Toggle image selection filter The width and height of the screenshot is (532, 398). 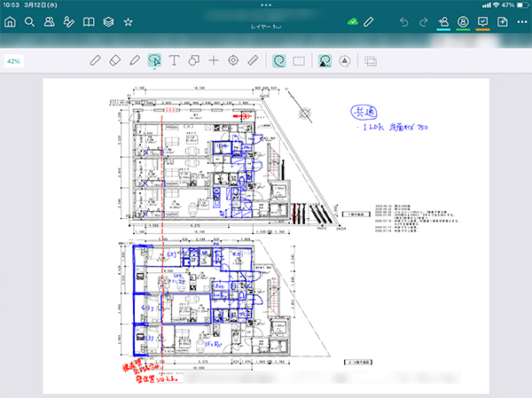coord(325,60)
